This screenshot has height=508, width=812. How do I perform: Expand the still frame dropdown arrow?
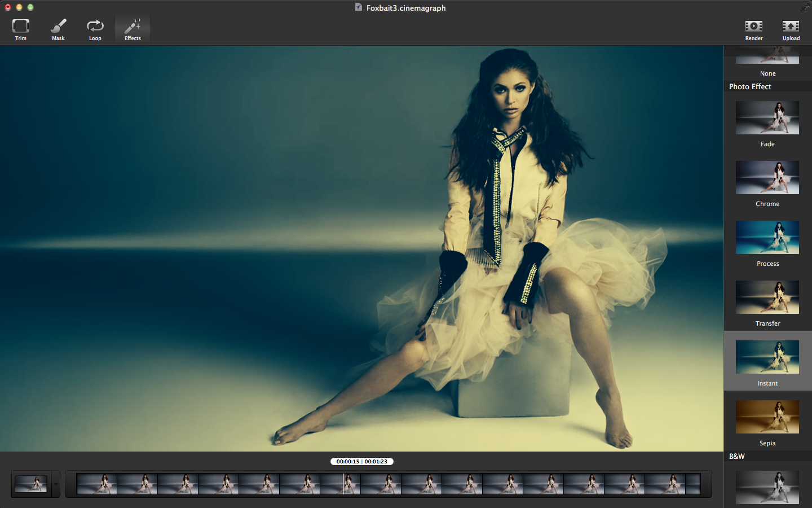coord(55,484)
